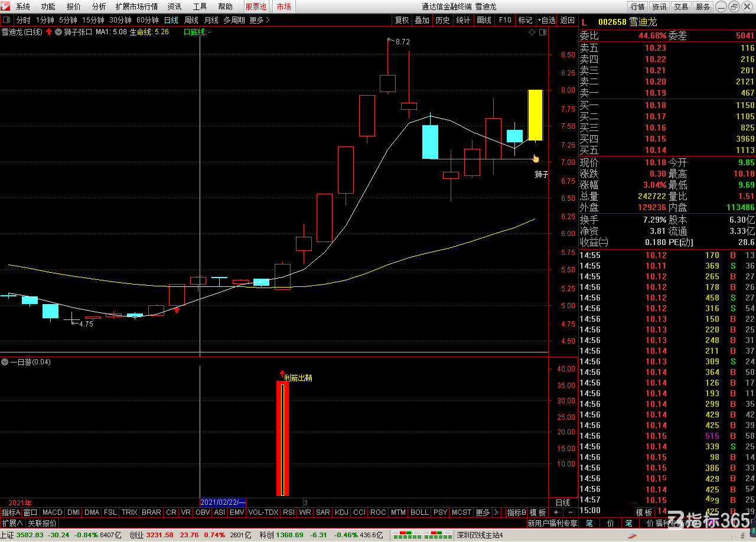Expand the 扩展∧ panel
The image size is (756, 542).
[12, 523]
